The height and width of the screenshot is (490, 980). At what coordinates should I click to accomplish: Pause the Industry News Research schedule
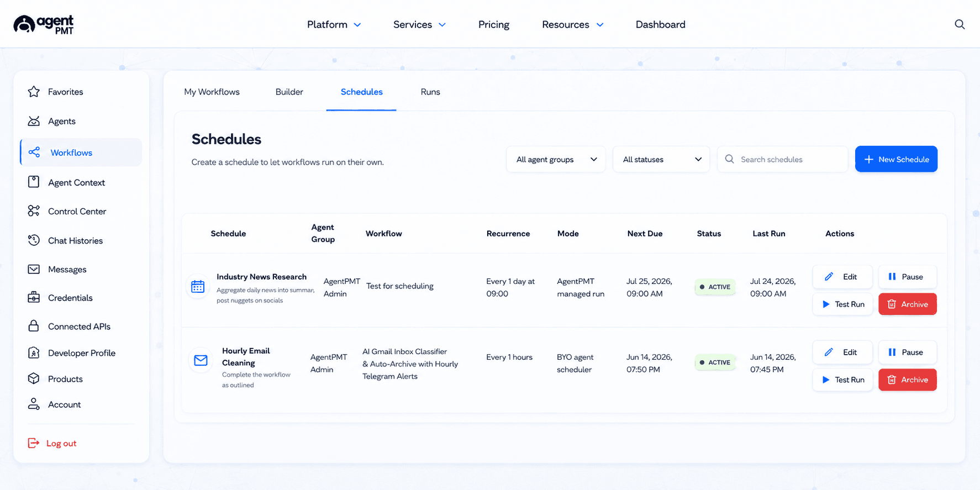click(908, 277)
